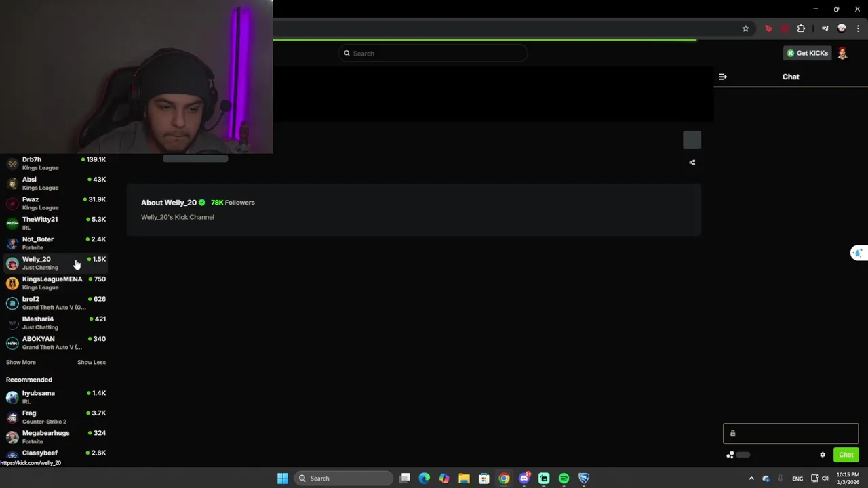Click the green Chat send button
Screen dimensions: 868x488
(846, 455)
